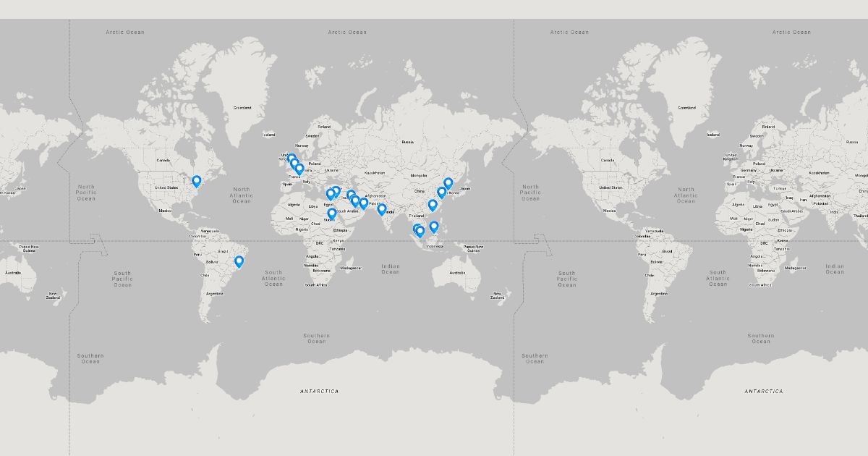868x456 pixels.
Task: Open the pin above the Sudan label
Action: pos(332,214)
